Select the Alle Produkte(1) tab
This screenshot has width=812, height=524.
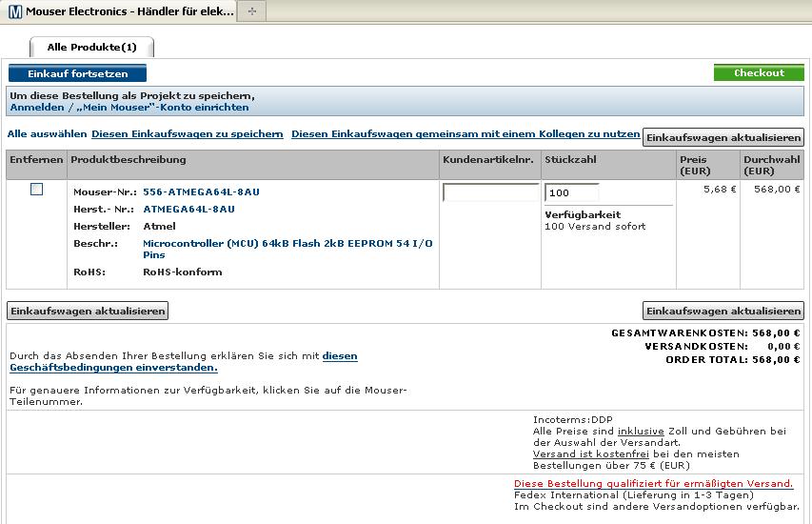tap(92, 48)
